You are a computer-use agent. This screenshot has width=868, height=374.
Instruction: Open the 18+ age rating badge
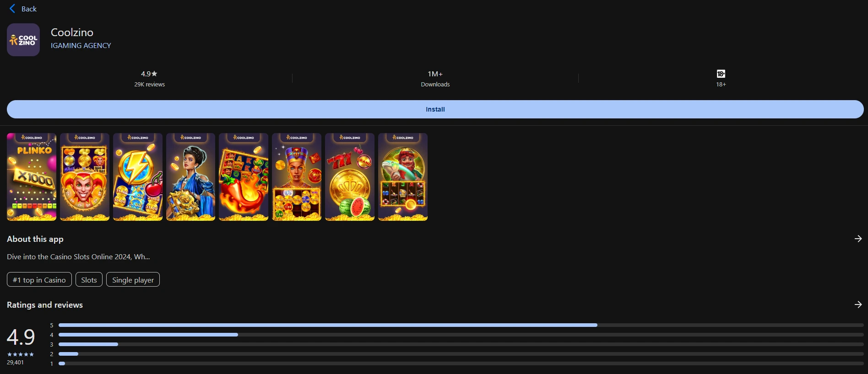(721, 74)
